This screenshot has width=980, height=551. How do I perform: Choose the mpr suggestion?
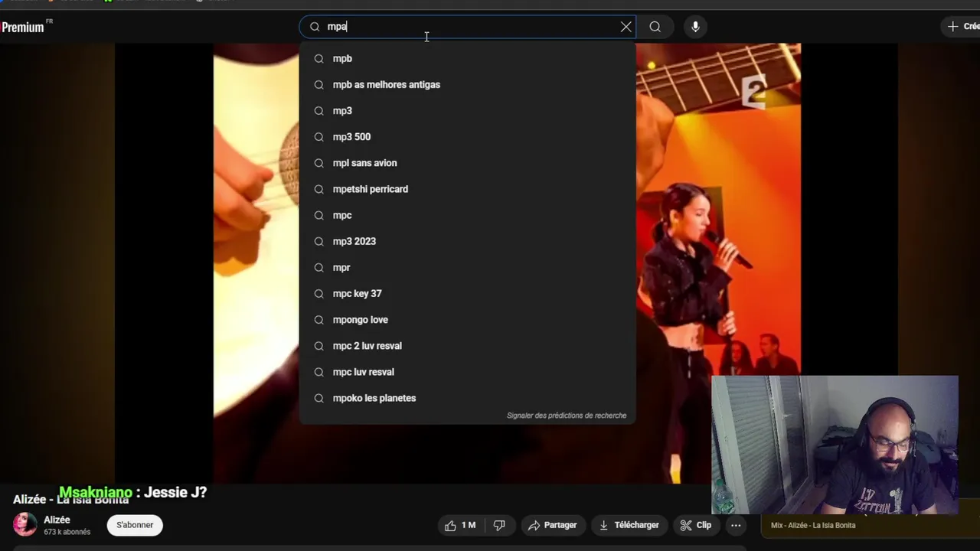[467, 267]
